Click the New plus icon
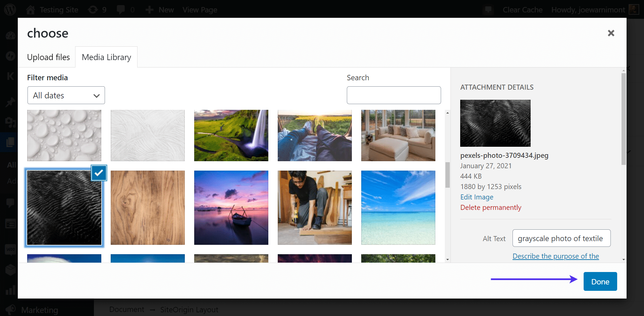 pyautogui.click(x=150, y=10)
